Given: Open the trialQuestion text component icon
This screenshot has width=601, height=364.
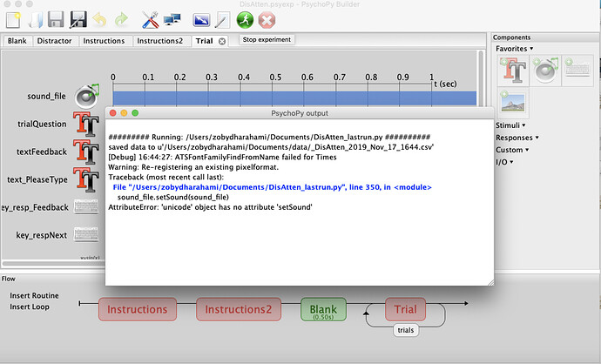Looking at the screenshot, I should point(86,124).
